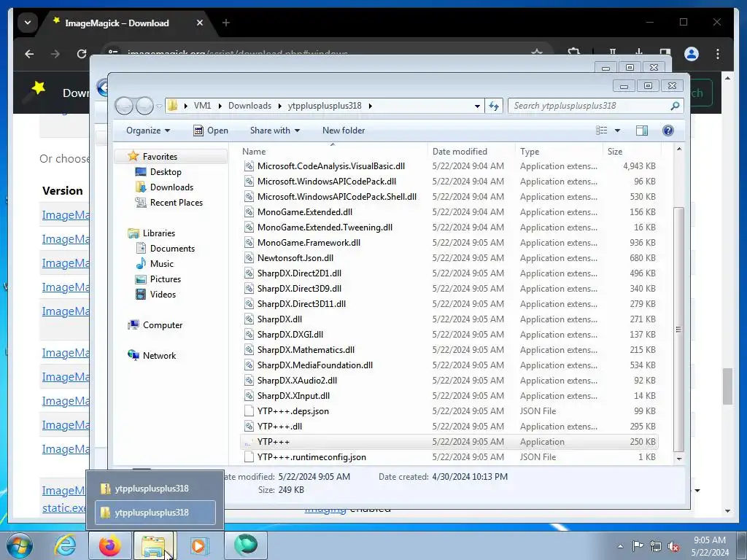This screenshot has height=560, width=747.
Task: Open the YTP+++ application file
Action: (273, 441)
